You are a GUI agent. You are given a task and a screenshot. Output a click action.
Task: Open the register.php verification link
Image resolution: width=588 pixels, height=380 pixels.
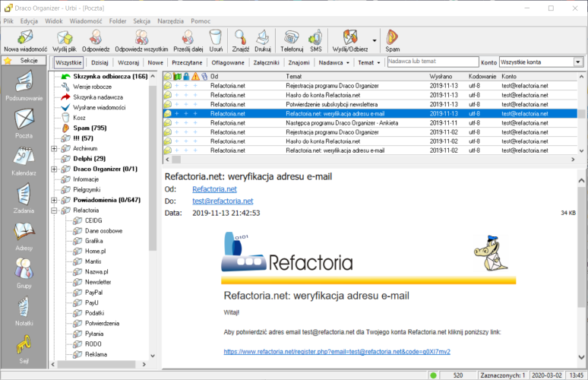(337, 351)
